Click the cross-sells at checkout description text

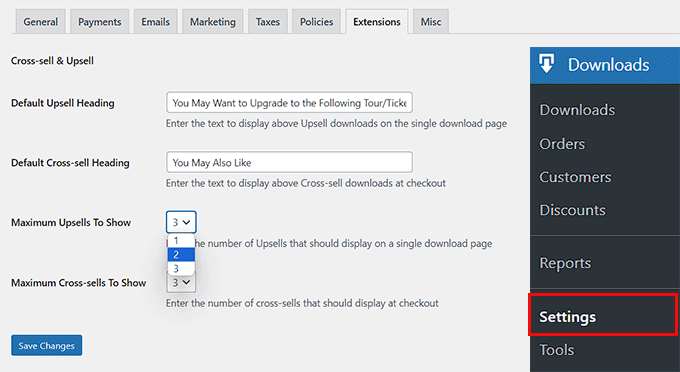point(302,303)
